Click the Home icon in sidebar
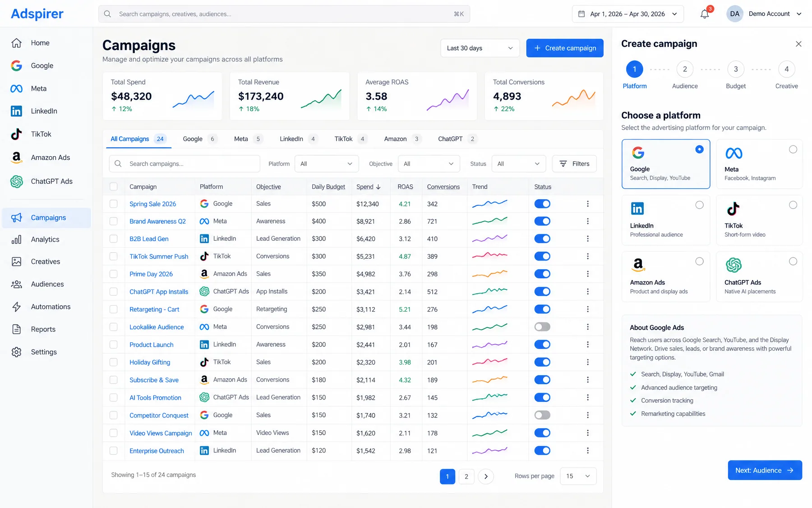Screen dimensions: 812x508 point(17,43)
